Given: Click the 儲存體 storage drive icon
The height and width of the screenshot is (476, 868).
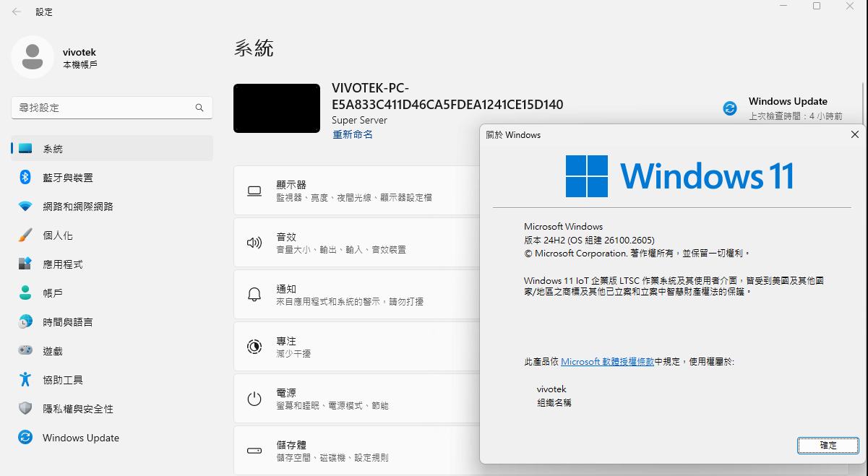Looking at the screenshot, I should coord(254,451).
